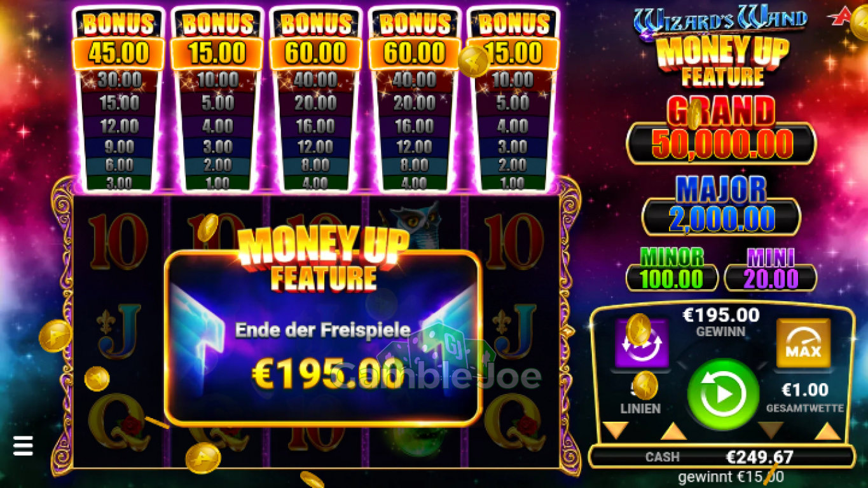Image resolution: width=868 pixels, height=488 pixels.
Task: Click the center Bonus 60.00 column
Action: tap(316, 100)
